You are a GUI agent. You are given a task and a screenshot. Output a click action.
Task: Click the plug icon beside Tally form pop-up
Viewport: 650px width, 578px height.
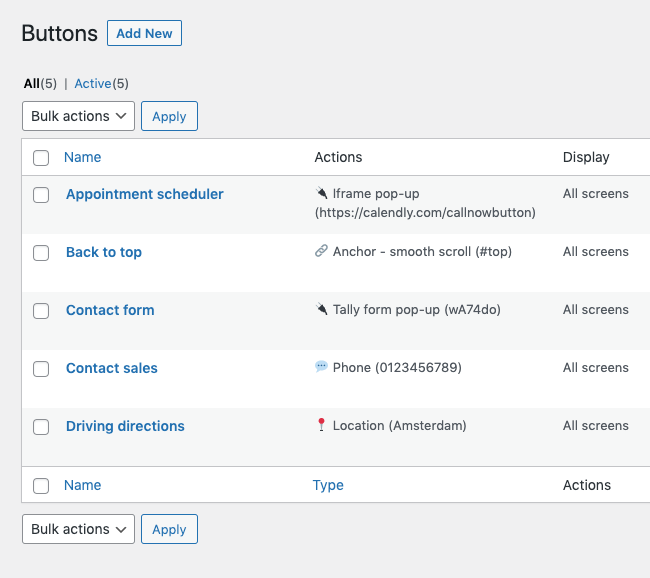click(321, 309)
